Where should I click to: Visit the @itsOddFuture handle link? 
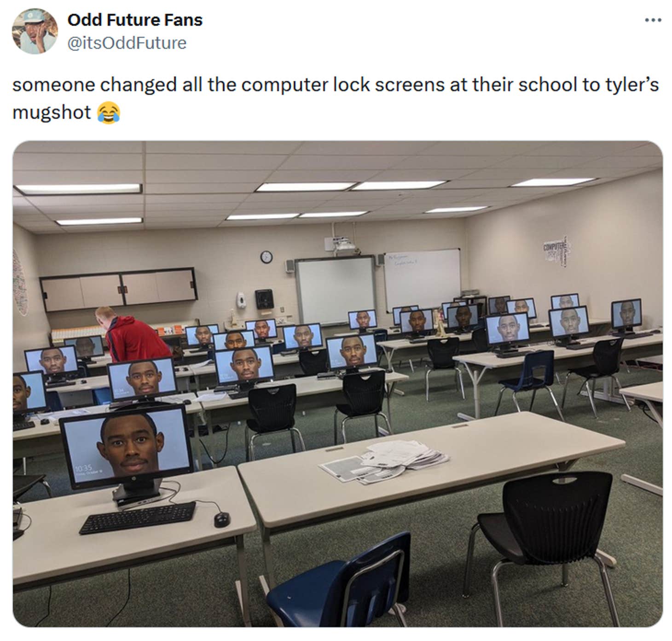[127, 43]
